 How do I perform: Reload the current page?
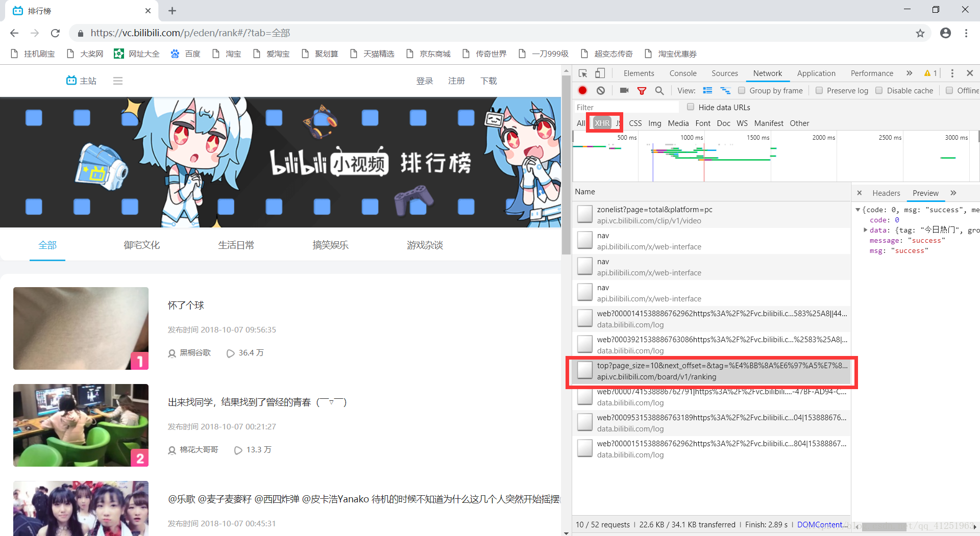(x=55, y=33)
